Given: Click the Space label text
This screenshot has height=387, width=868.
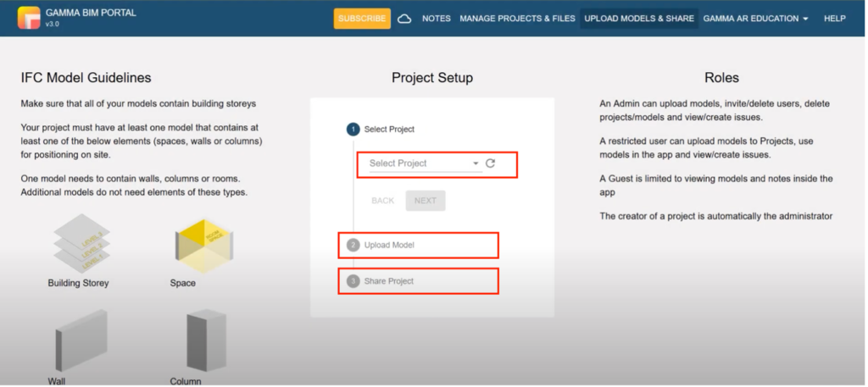Looking at the screenshot, I should click(183, 283).
